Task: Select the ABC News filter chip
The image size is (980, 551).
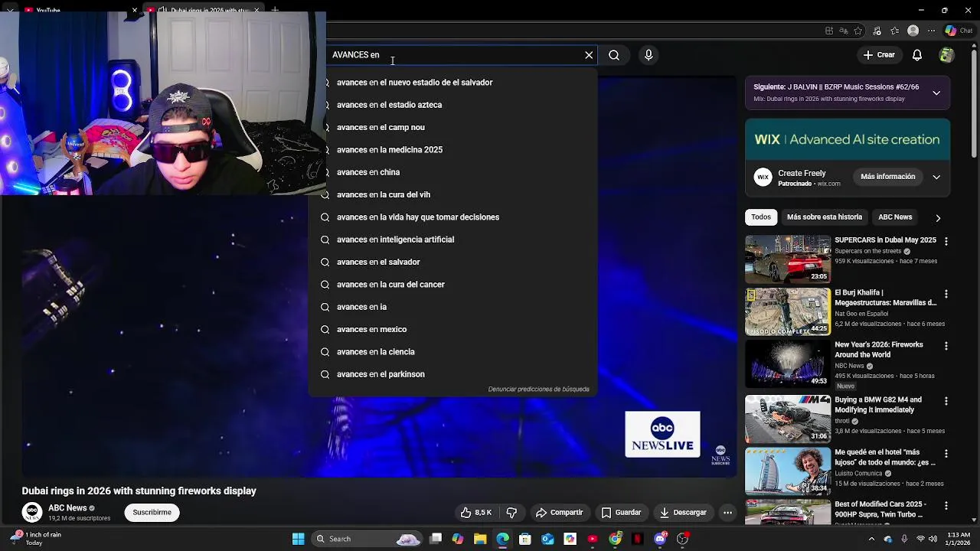Action: point(895,217)
